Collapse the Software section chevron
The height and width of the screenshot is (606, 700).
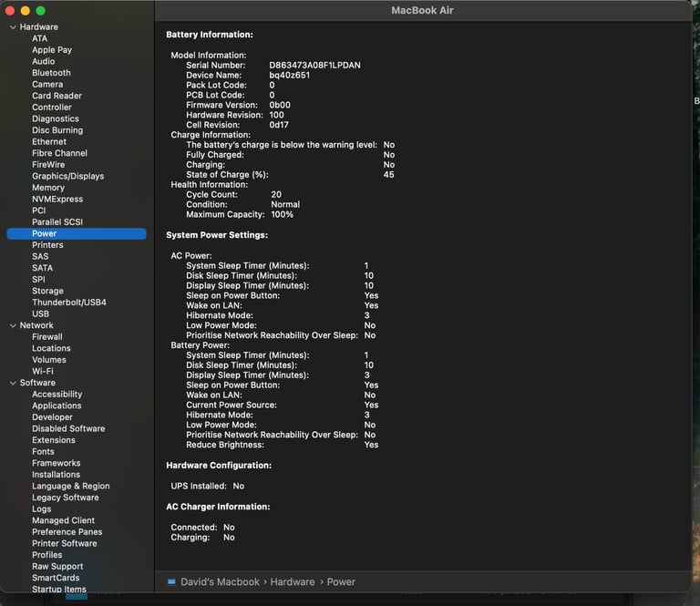[x=13, y=383]
